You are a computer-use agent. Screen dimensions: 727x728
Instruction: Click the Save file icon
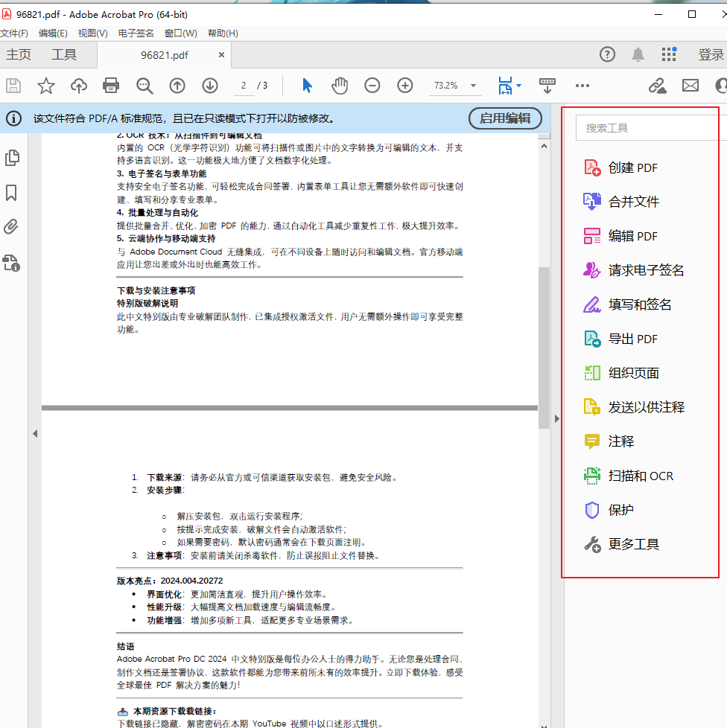pos(13,86)
